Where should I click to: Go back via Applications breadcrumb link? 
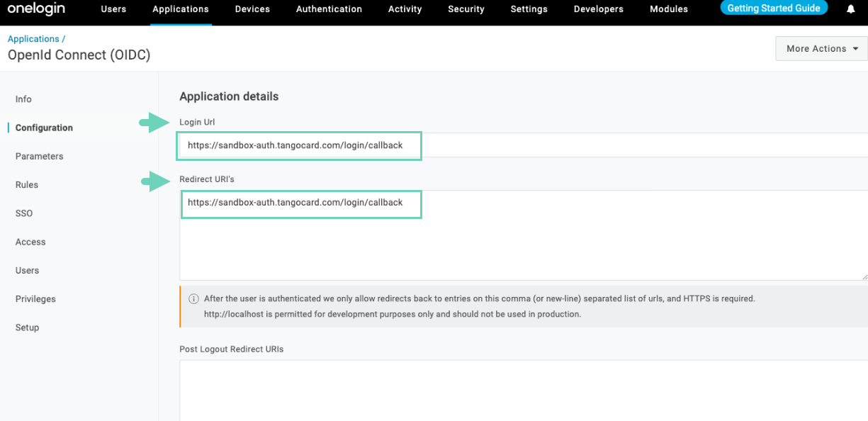[x=33, y=39]
